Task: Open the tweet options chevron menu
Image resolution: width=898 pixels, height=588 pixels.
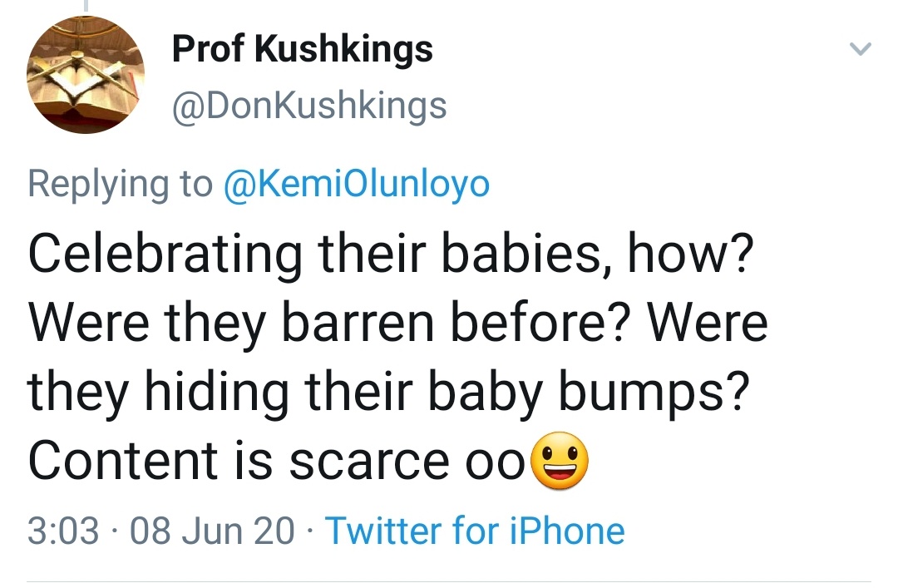Action: pyautogui.click(x=861, y=52)
